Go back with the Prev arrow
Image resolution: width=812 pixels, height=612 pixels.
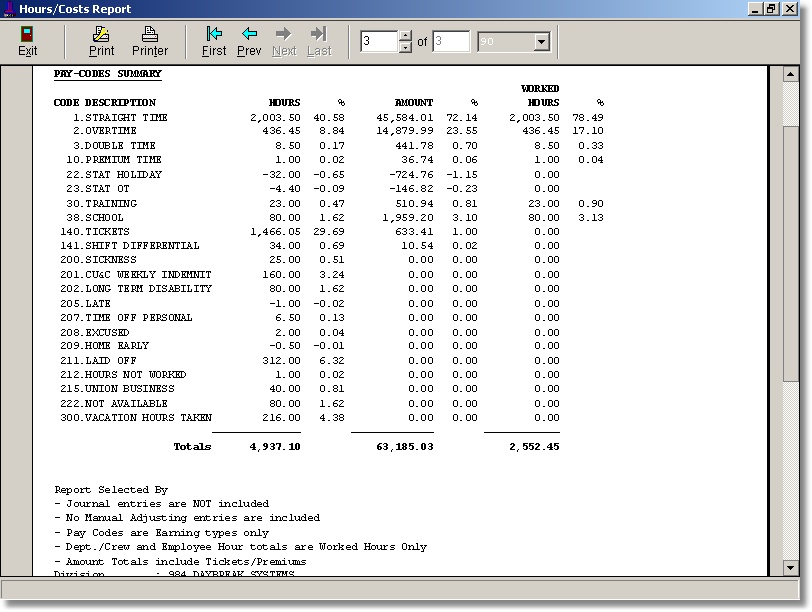(x=249, y=34)
